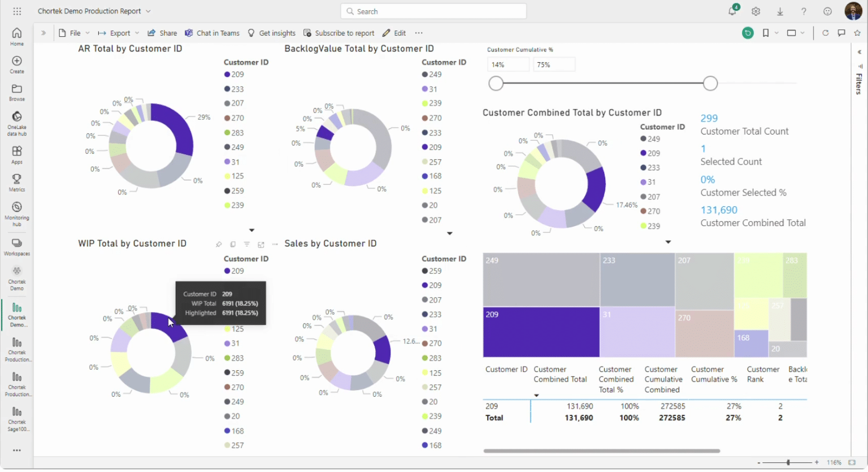
Task: Click zoom in plus in the status bar
Action: point(817,462)
